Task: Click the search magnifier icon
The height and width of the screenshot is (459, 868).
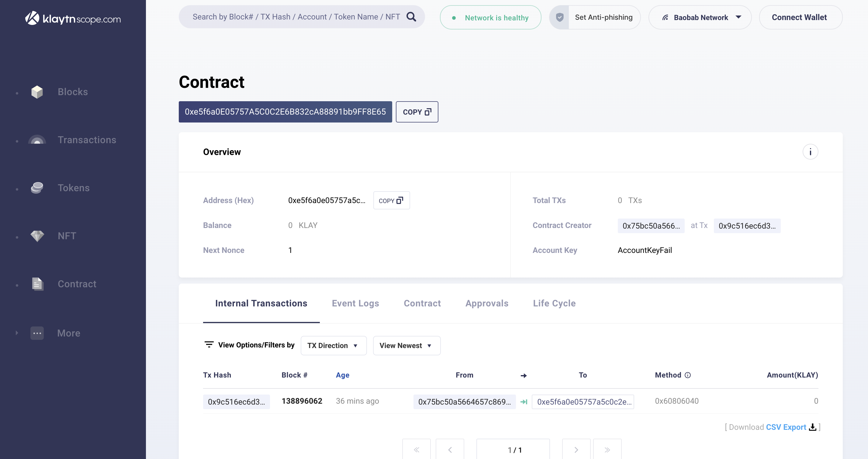Action: click(x=411, y=17)
